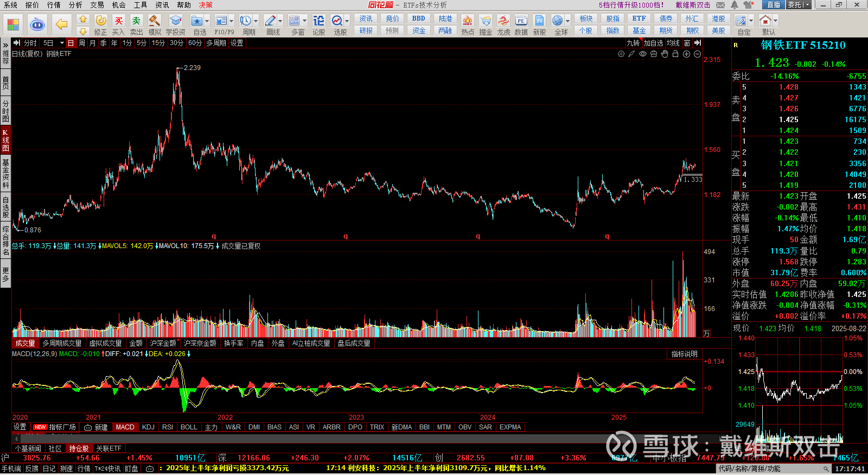
Task: Switch chart period to 60分
Action: (x=195, y=43)
